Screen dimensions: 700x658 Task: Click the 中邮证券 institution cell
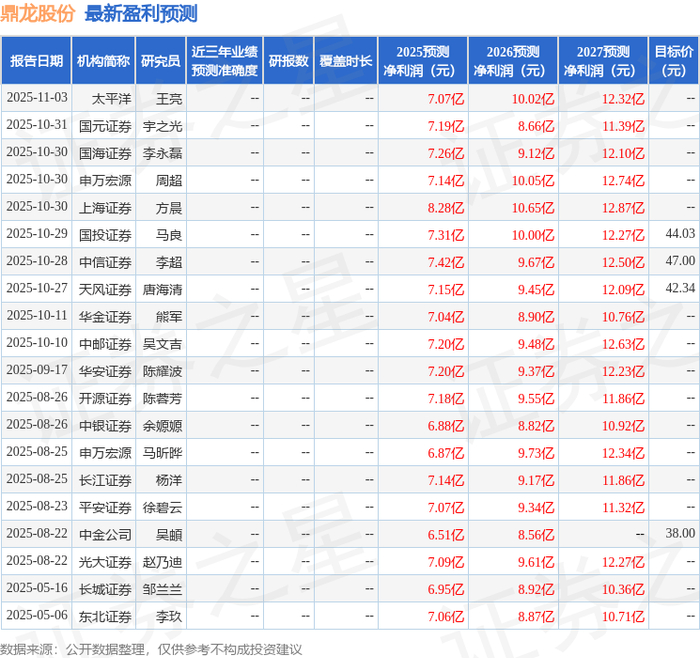105,344
